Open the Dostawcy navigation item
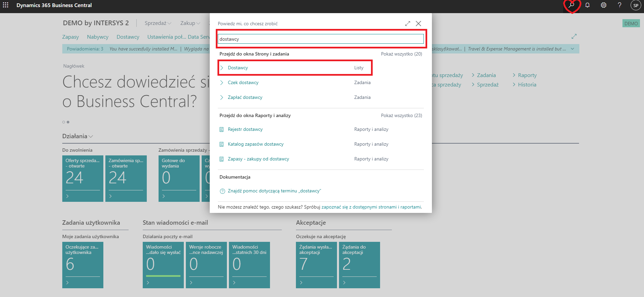The width and height of the screenshot is (644, 297). point(128,37)
